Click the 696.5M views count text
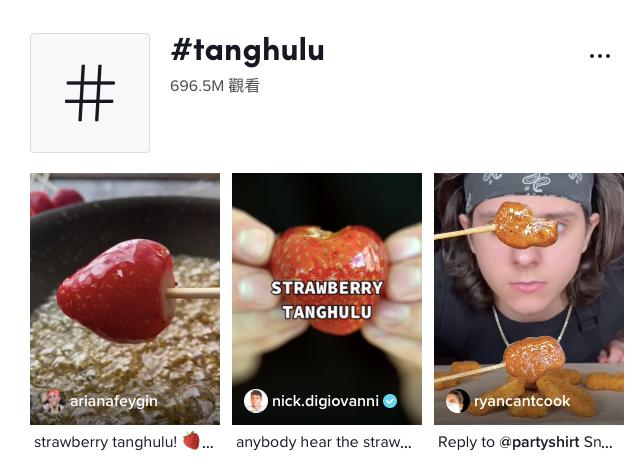Image resolution: width=634 pixels, height=465 pixels. pyautogui.click(x=215, y=86)
